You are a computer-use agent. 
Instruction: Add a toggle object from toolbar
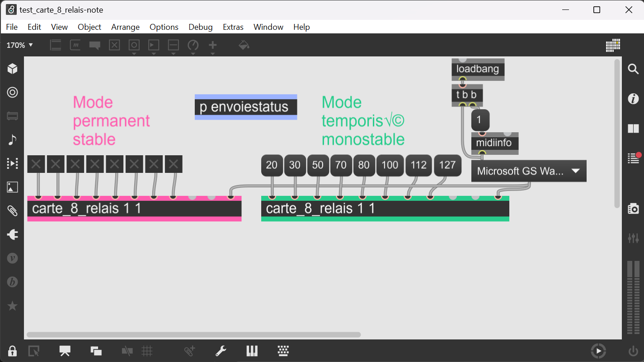point(114,45)
